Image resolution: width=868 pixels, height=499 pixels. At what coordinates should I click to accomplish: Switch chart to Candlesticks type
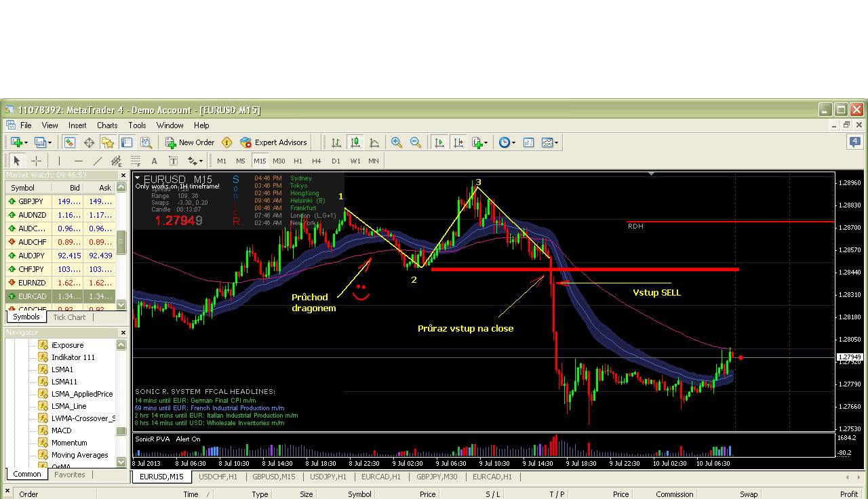(x=355, y=142)
